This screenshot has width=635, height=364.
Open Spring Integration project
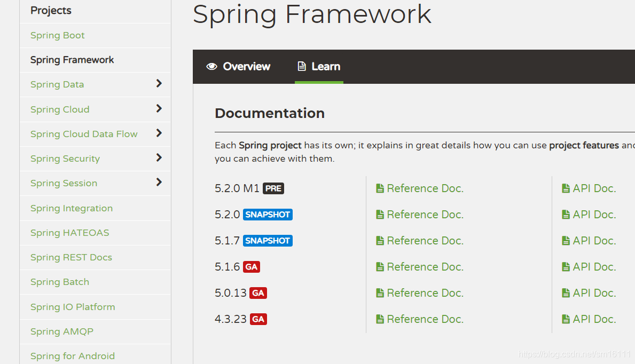coord(72,208)
